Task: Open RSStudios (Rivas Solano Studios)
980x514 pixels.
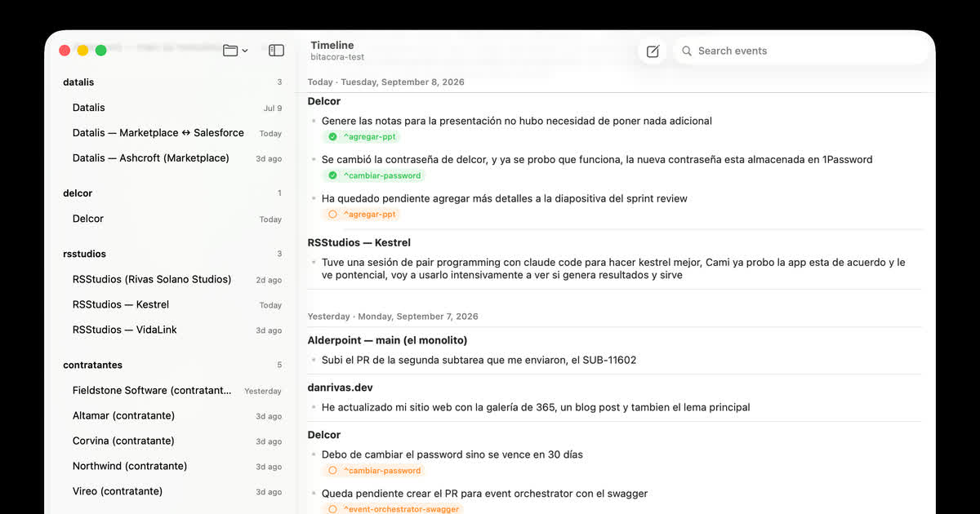Action: click(176, 279)
